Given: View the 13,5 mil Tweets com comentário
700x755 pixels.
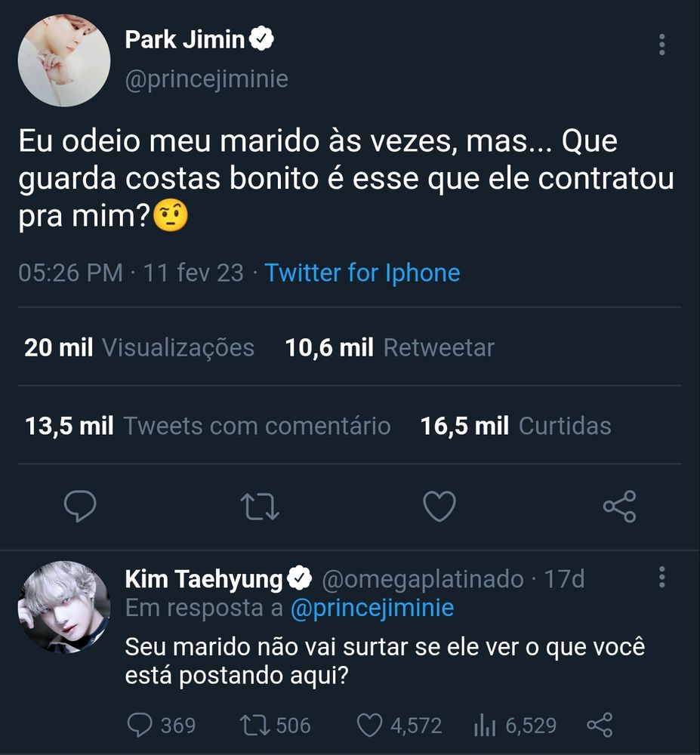Looking at the screenshot, I should pos(208,426).
